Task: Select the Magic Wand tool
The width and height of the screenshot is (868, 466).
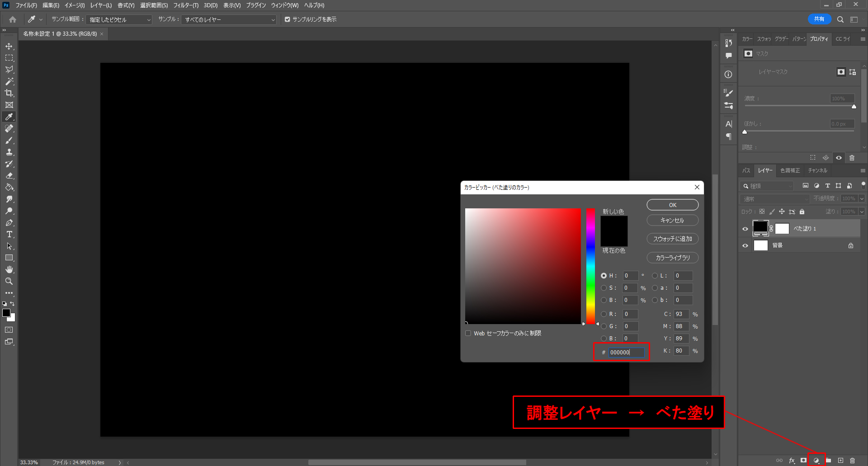Action: coord(9,81)
